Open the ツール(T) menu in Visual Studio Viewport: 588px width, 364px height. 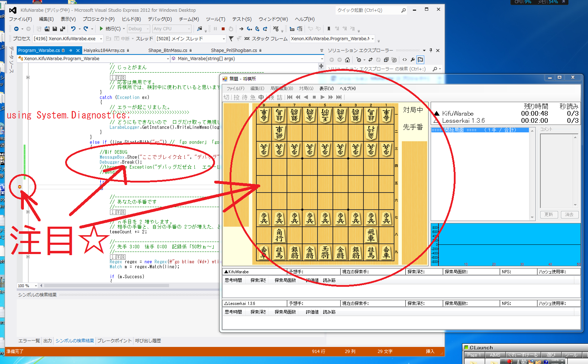tap(216, 19)
